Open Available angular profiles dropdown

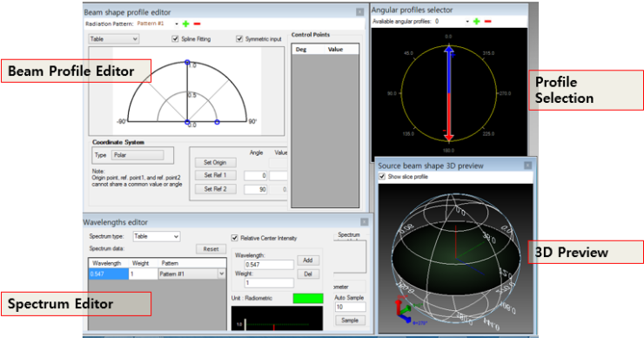click(467, 22)
